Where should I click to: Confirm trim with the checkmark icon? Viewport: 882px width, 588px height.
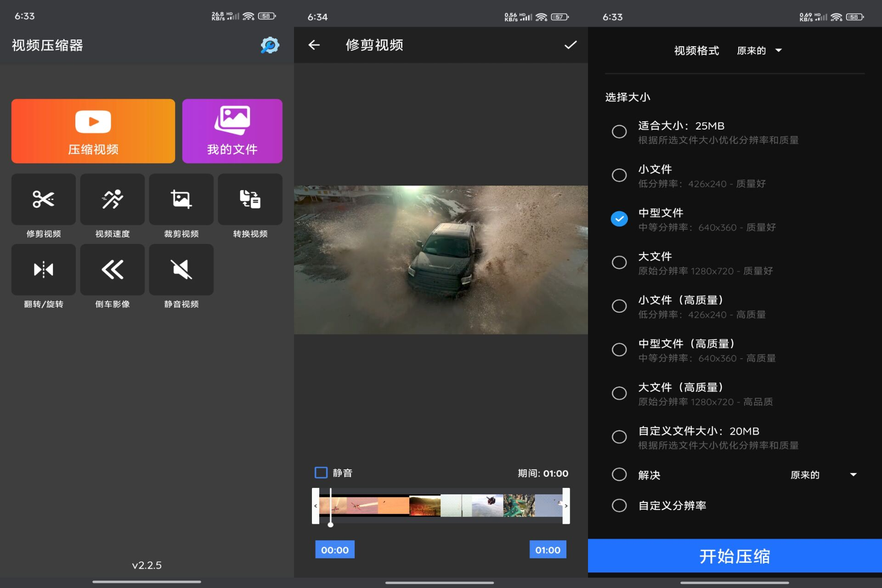tap(570, 45)
